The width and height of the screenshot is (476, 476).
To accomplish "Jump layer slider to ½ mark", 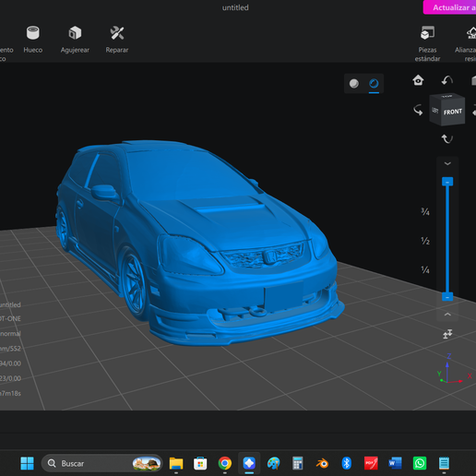I will [x=425, y=241].
